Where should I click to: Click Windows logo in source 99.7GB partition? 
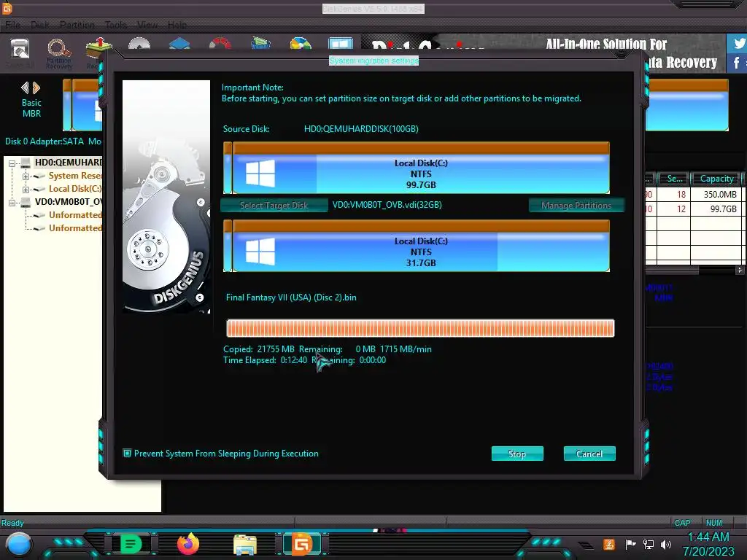pos(260,173)
